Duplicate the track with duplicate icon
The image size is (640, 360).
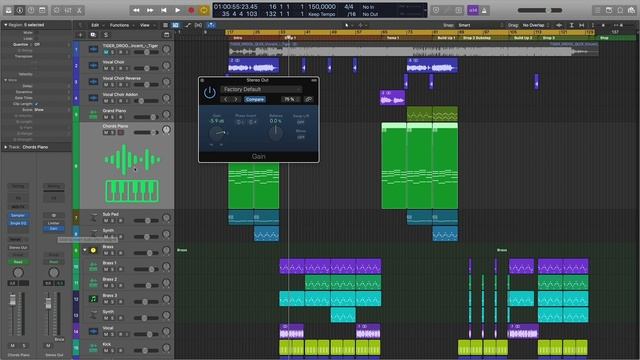click(93, 35)
